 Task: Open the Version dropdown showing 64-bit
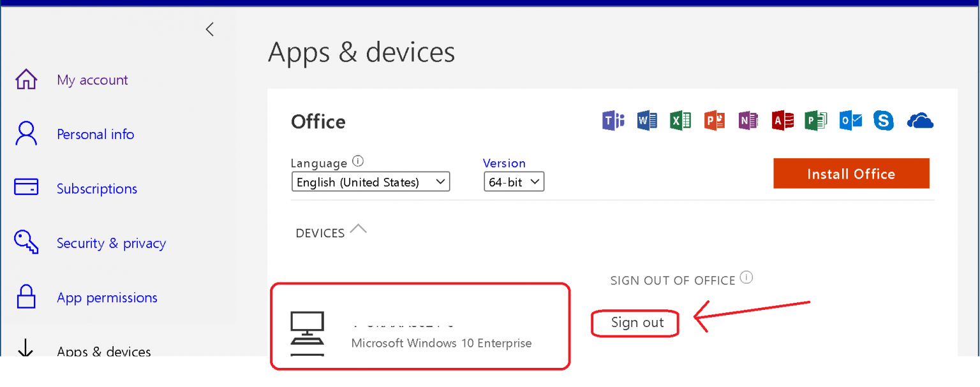(x=514, y=181)
